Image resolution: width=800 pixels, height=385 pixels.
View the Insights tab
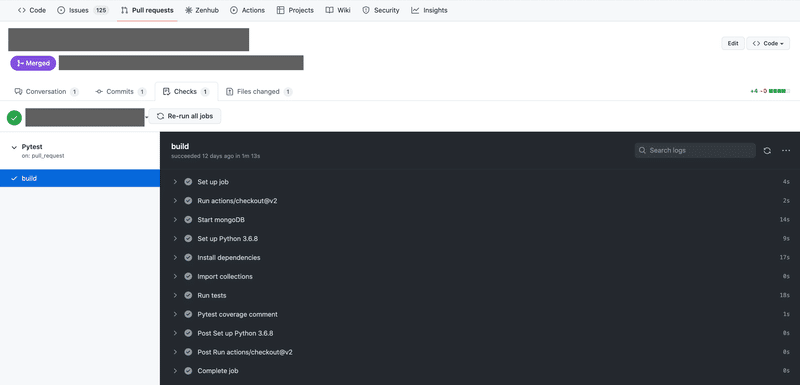429,10
